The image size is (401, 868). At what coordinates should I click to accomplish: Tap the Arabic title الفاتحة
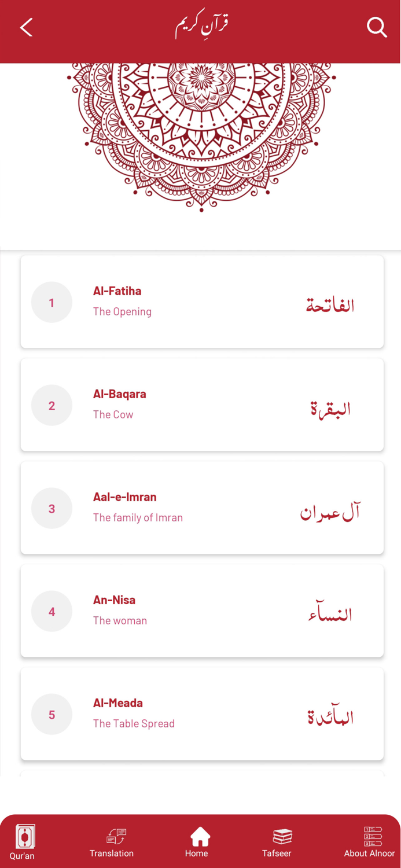pyautogui.click(x=329, y=304)
